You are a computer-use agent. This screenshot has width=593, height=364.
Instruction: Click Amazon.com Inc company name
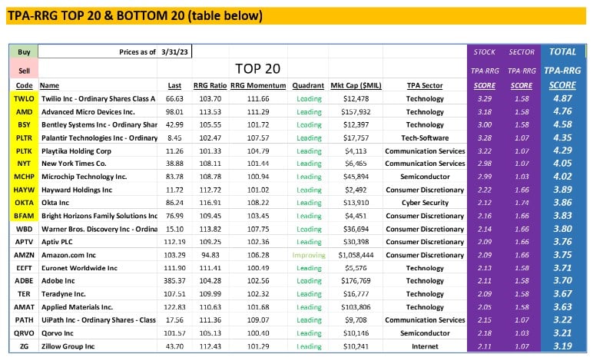(68, 255)
